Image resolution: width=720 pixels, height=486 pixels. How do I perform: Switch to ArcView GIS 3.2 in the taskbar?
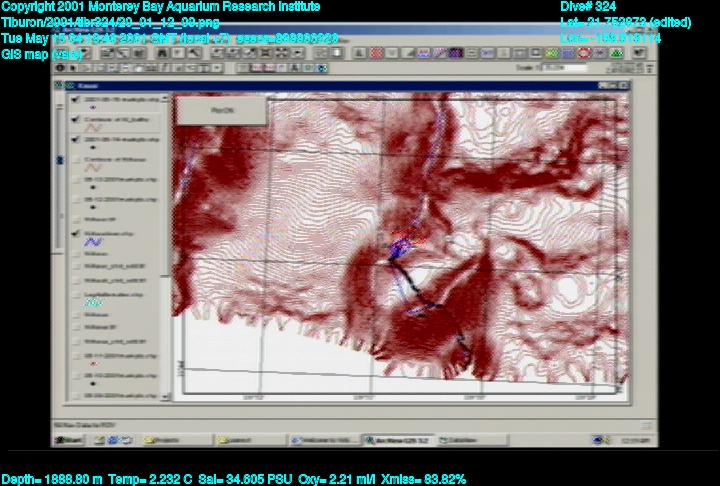point(396,440)
